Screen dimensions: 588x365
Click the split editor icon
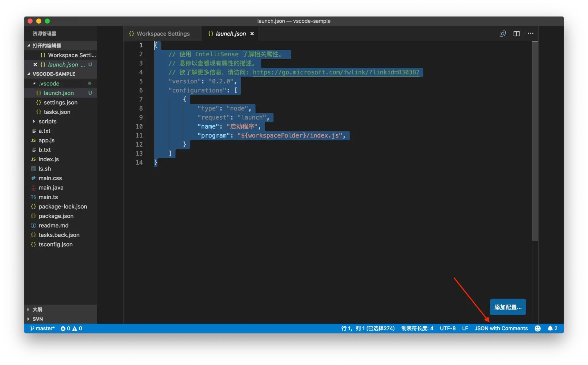click(x=516, y=34)
